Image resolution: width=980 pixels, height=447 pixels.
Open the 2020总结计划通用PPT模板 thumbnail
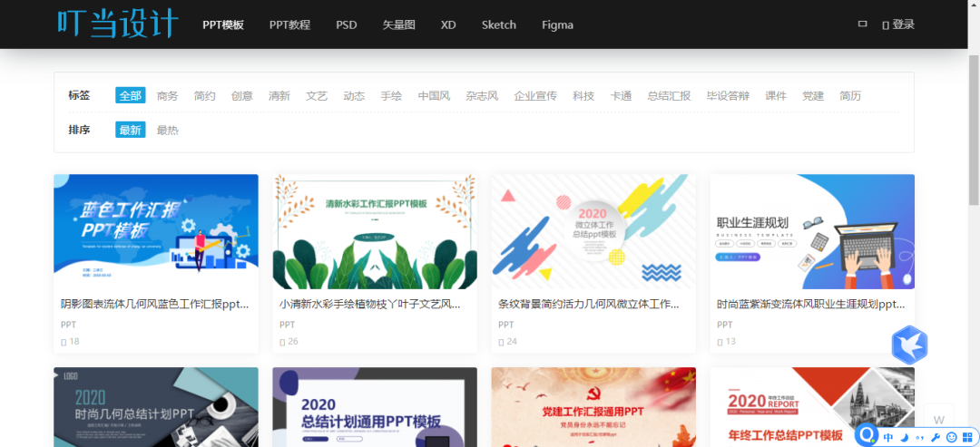375,407
